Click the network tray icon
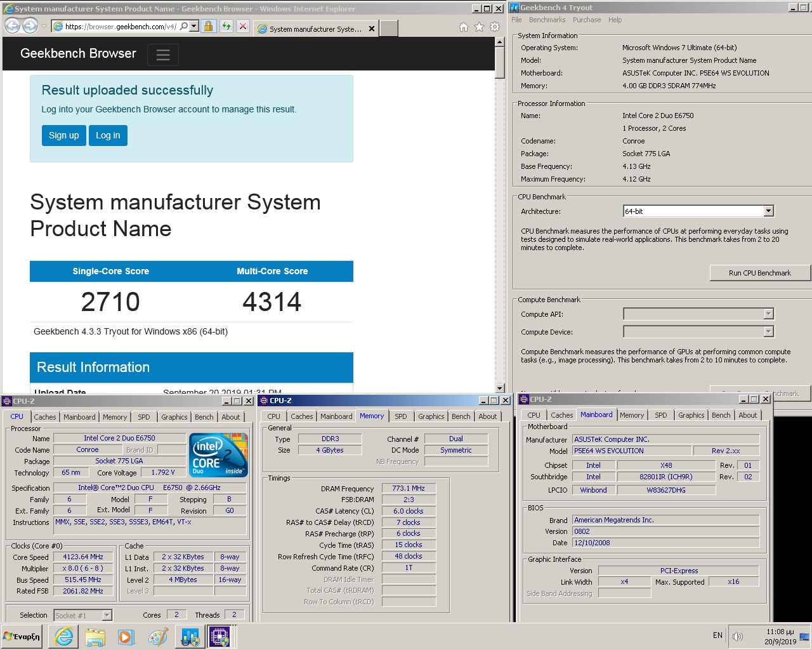This screenshot has height=650, width=812. (804, 636)
